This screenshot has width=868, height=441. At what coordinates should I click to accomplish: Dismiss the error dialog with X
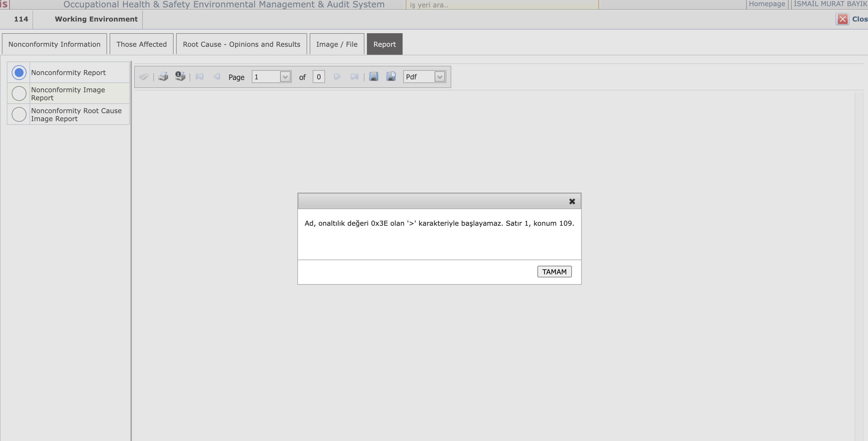(572, 201)
